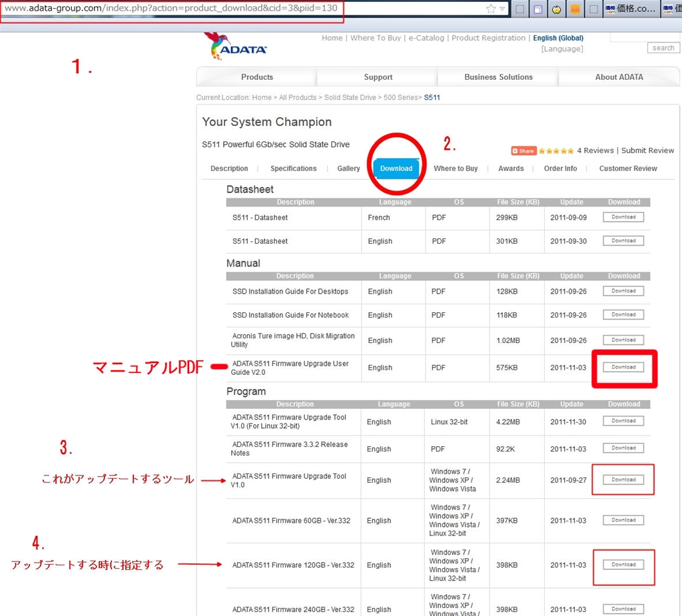
Task: Switch to the Specifications tab
Action: (293, 168)
